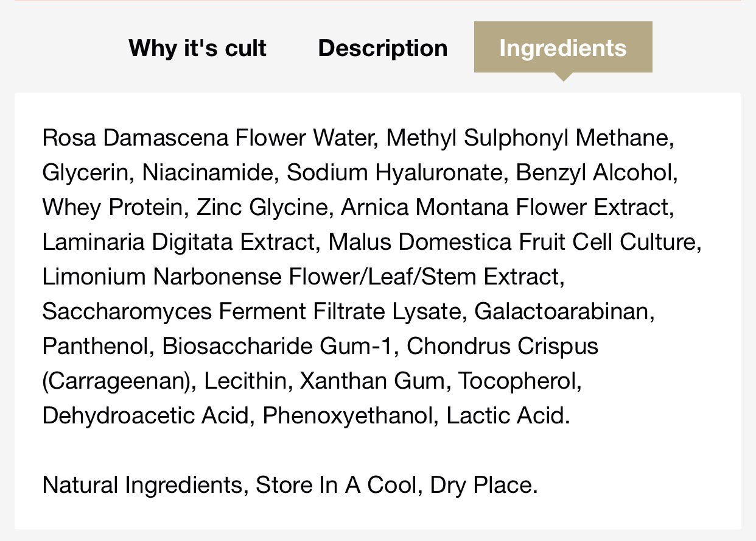Click the Zinc Glycine ingredient text
This screenshot has width=756, height=541.
[262, 208]
